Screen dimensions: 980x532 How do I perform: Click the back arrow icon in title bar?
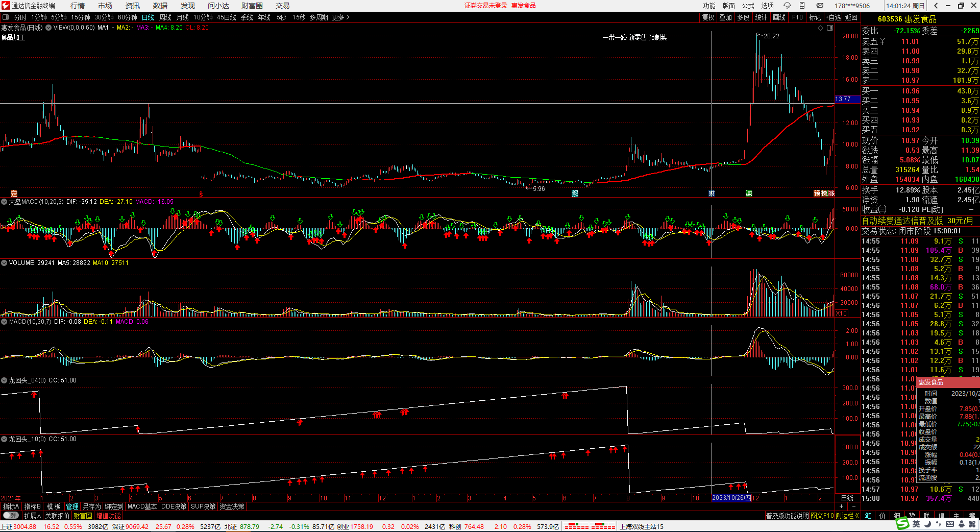[x=936, y=6]
